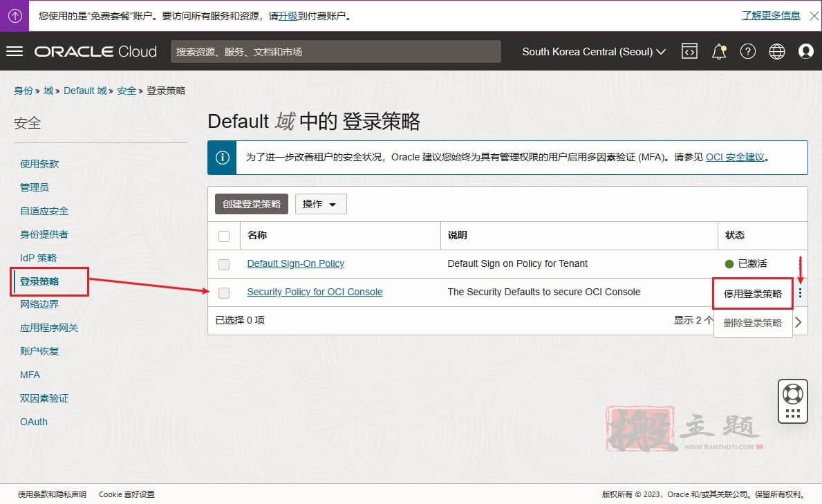The image size is (822, 504).
Task: Open 网络边界 in the sidebar
Action: point(39,304)
